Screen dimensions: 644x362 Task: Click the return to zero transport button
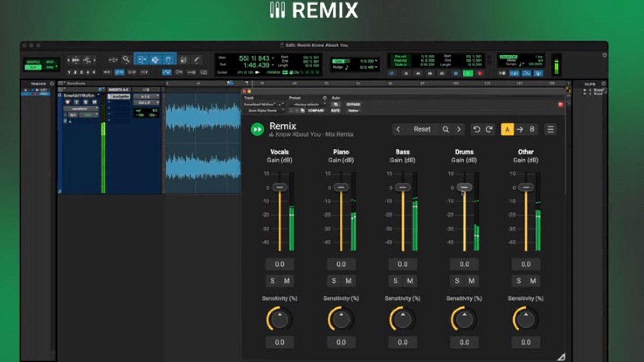pos(406,73)
